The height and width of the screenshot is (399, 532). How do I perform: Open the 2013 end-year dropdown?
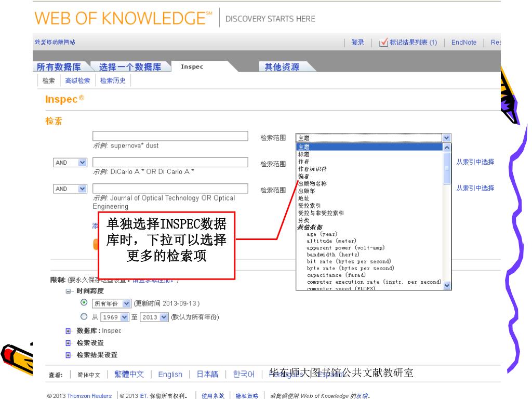154,317
